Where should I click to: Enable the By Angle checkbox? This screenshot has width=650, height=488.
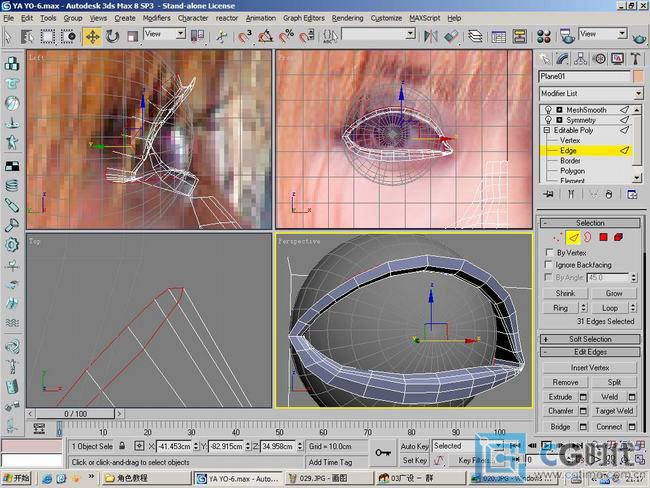pyautogui.click(x=548, y=277)
